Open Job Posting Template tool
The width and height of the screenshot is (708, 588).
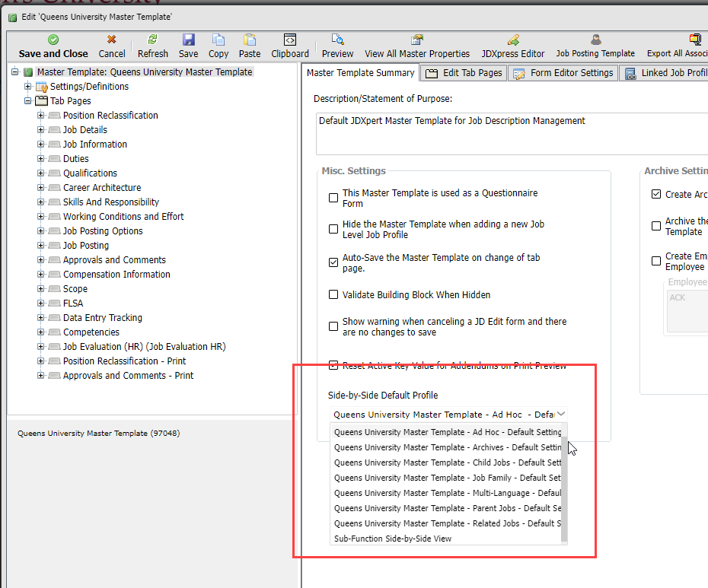(595, 40)
